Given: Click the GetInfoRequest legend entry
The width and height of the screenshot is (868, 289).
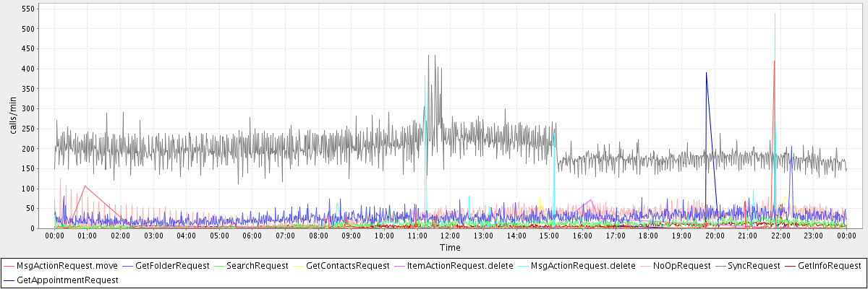Looking at the screenshot, I should [829, 266].
